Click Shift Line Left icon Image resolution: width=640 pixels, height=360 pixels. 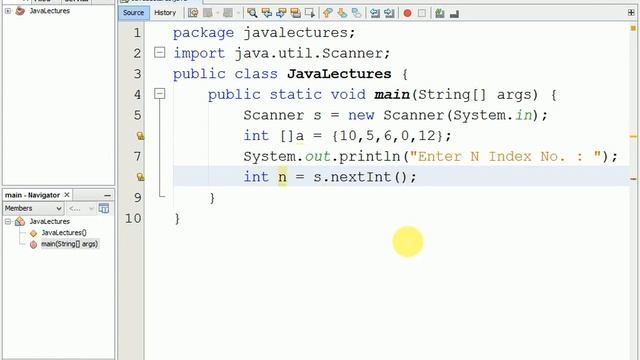[x=375, y=13]
